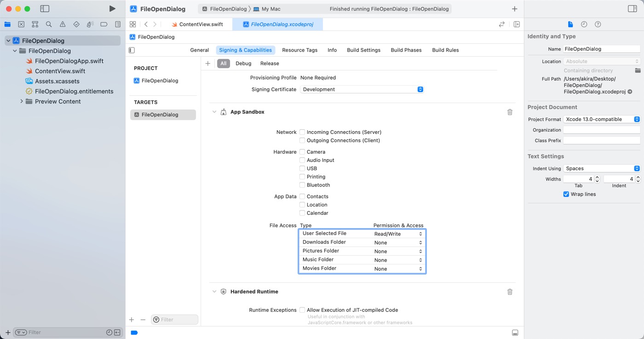644x339 pixels.
Task: Switch to the Build Settings tab
Action: pos(364,50)
